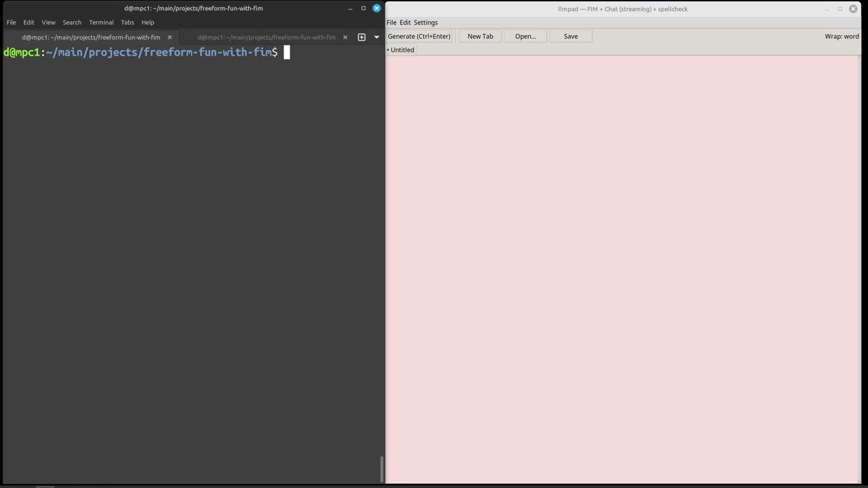Open the terminal's Search menu
The height and width of the screenshot is (488, 868).
point(72,22)
